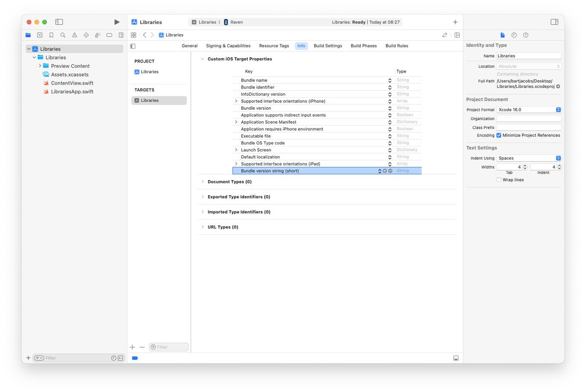Screen dimensions: 586x392
Task: Open the Issue navigator warning icon
Action: click(75, 35)
